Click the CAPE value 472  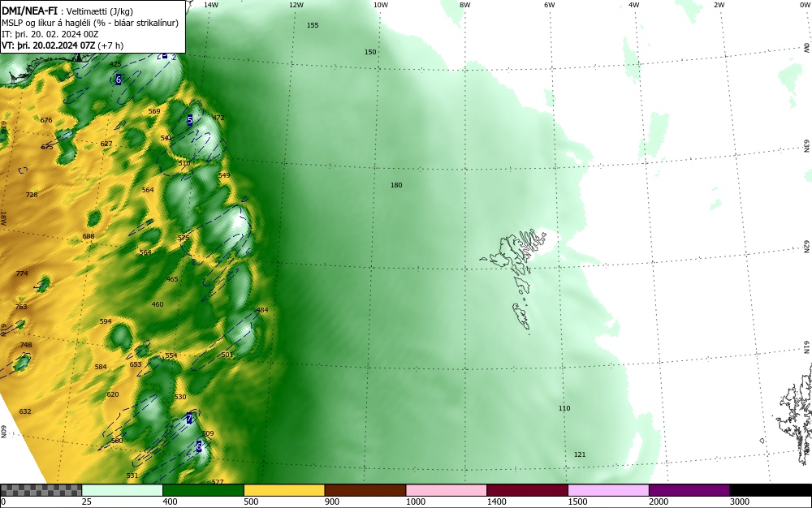pos(218,118)
